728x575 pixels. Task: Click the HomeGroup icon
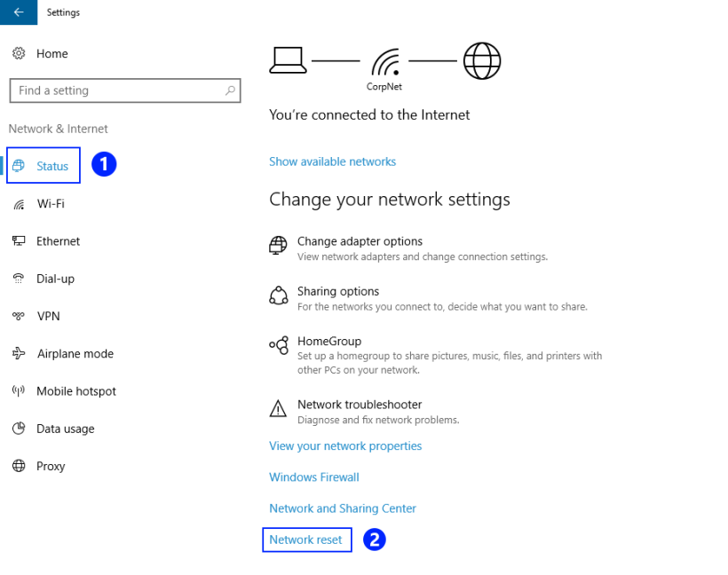278,345
